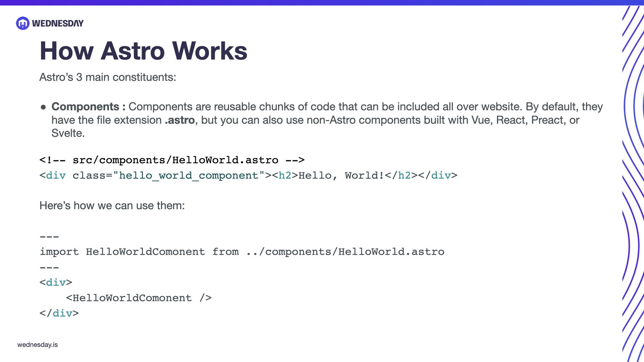644x362 pixels.
Task: Click the closing </div> tag line
Action: click(x=59, y=313)
